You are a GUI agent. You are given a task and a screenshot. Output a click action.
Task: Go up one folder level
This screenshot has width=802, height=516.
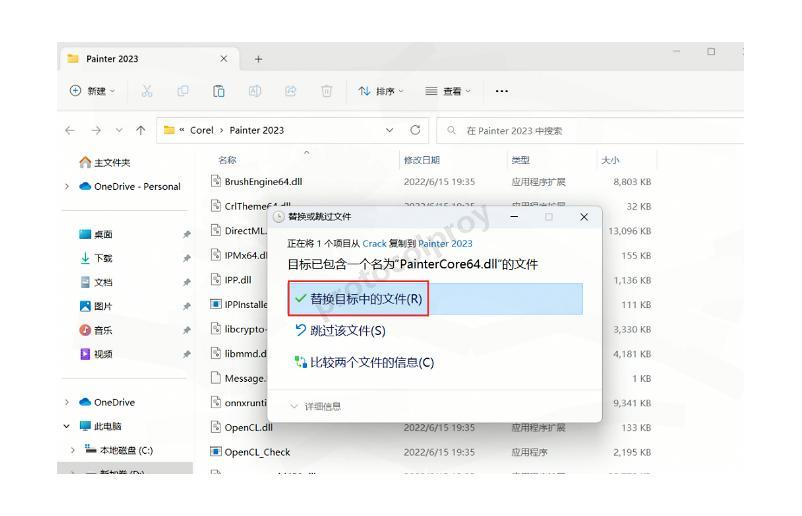(x=141, y=130)
